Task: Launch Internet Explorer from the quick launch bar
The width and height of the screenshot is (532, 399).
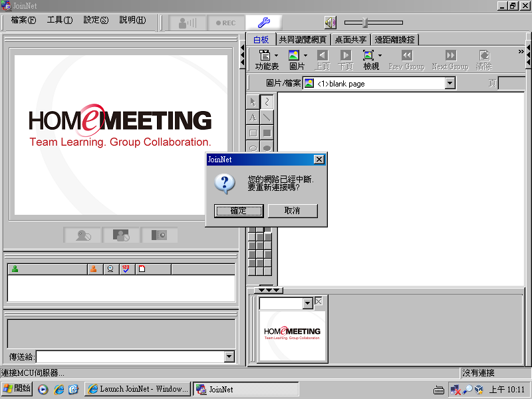Action: click(x=59, y=389)
